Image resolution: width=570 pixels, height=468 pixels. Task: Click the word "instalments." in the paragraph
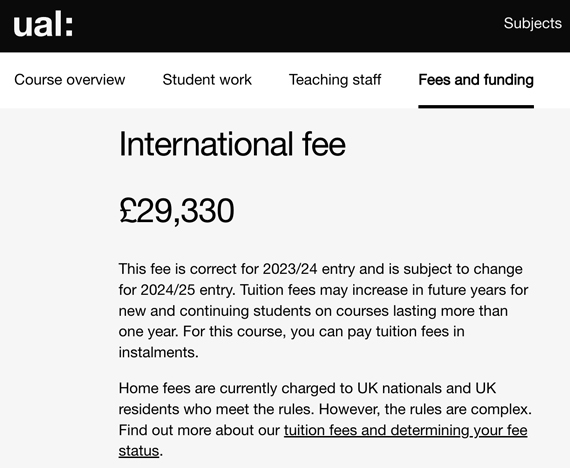tap(158, 352)
